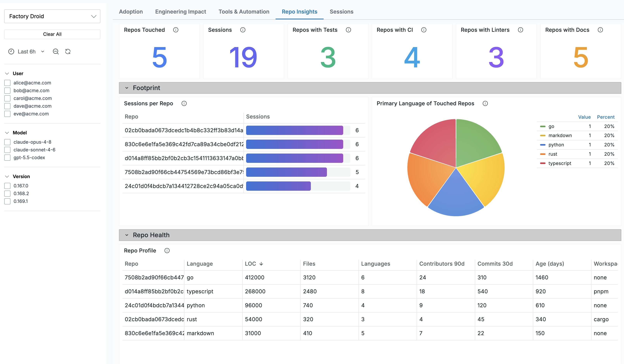Select repo d014a8ff85bb2 in Sessions per Repo
This screenshot has height=364, width=624.
pos(184,158)
